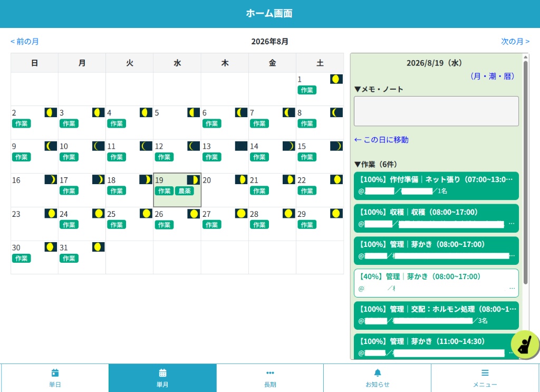Image resolution: width=540 pixels, height=392 pixels.
Task: Select August 20 in the calendar
Action: (225, 190)
